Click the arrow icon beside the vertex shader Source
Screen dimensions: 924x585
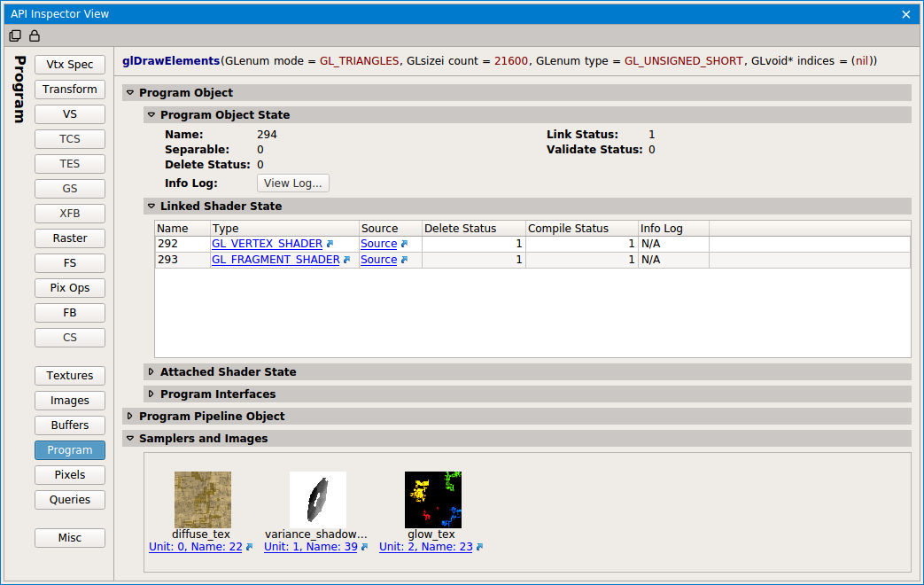click(x=404, y=244)
